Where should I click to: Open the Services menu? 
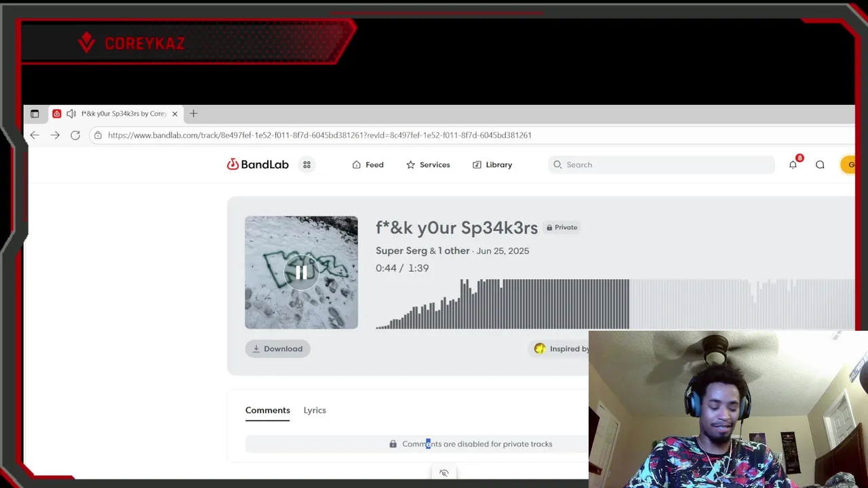[x=427, y=165]
